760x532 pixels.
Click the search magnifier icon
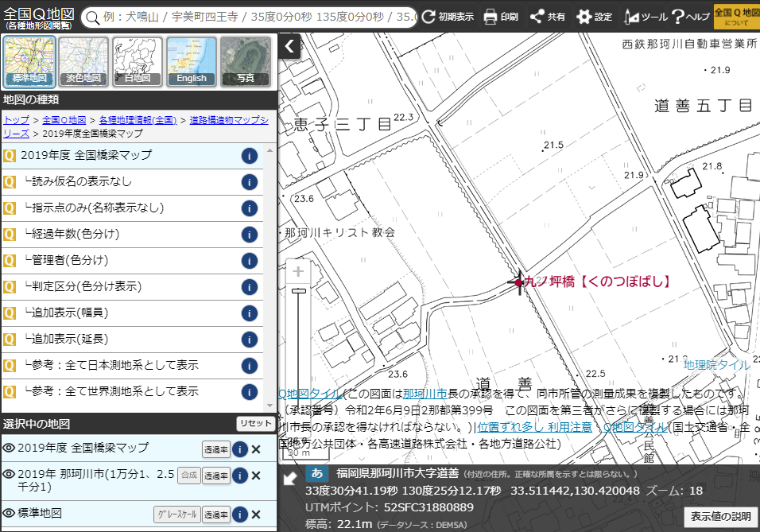click(91, 17)
